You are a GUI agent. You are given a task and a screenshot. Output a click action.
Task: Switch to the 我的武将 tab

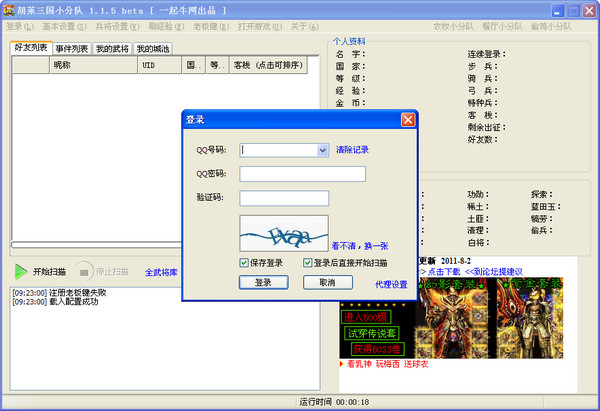pos(112,48)
